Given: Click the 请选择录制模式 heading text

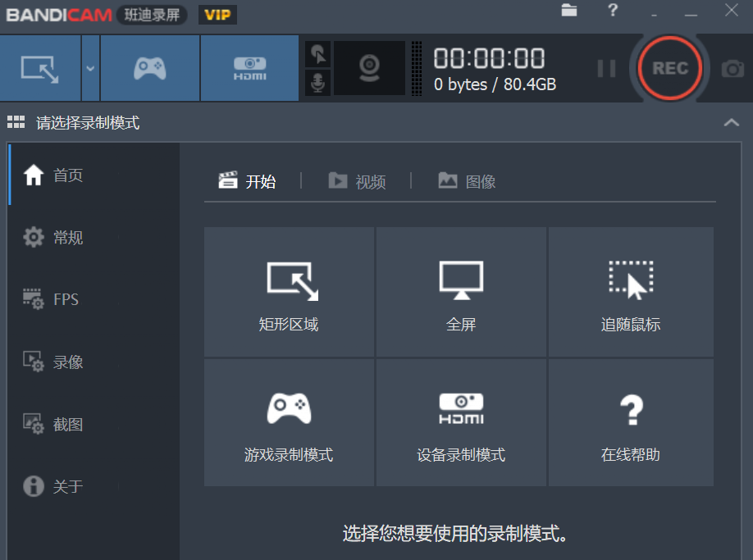Looking at the screenshot, I should click(x=88, y=122).
